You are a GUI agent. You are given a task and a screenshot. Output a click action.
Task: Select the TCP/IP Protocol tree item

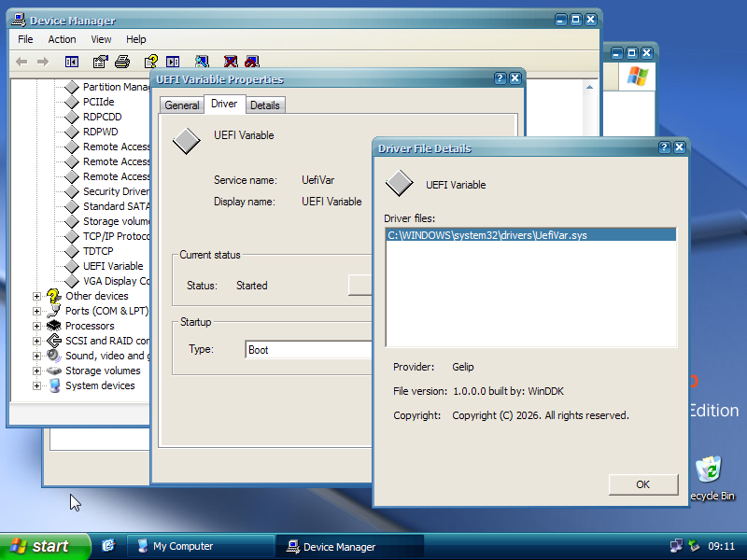pyautogui.click(x=116, y=236)
